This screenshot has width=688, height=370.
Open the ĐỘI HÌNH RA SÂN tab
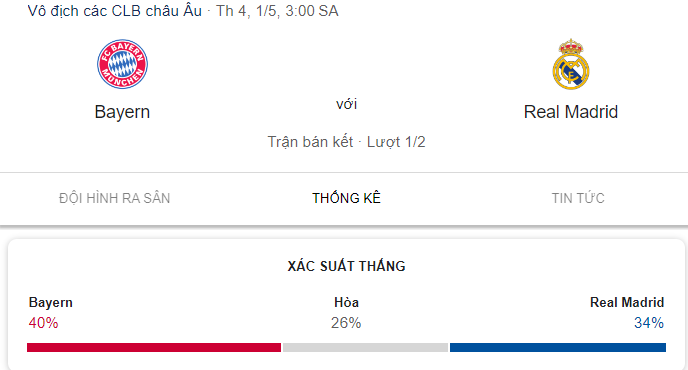pyautogui.click(x=115, y=198)
